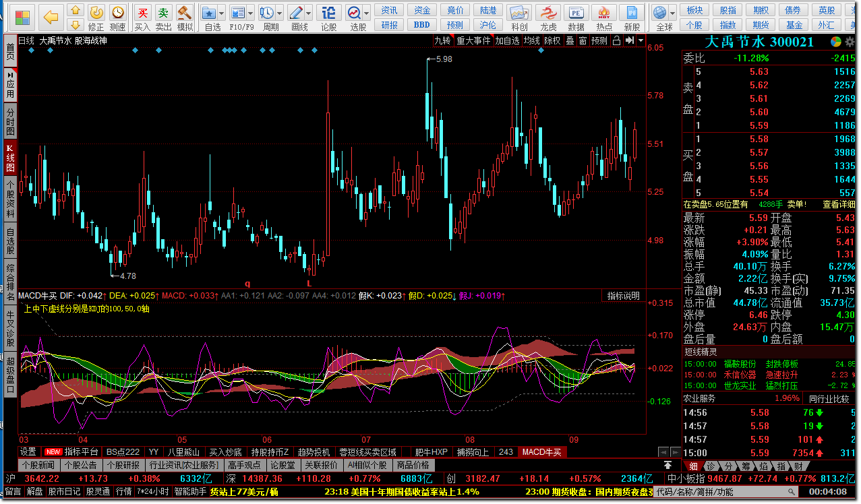Click the BBD toolbar button

pyautogui.click(x=422, y=25)
